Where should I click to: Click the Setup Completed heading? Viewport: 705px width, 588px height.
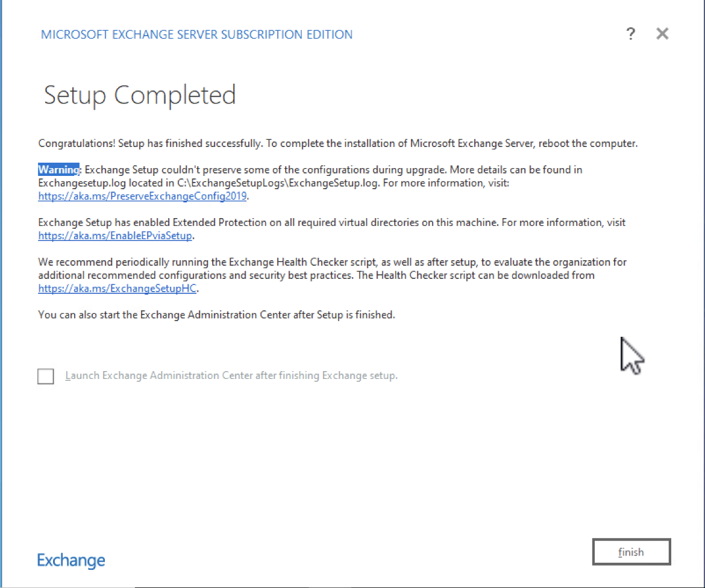coord(140,95)
